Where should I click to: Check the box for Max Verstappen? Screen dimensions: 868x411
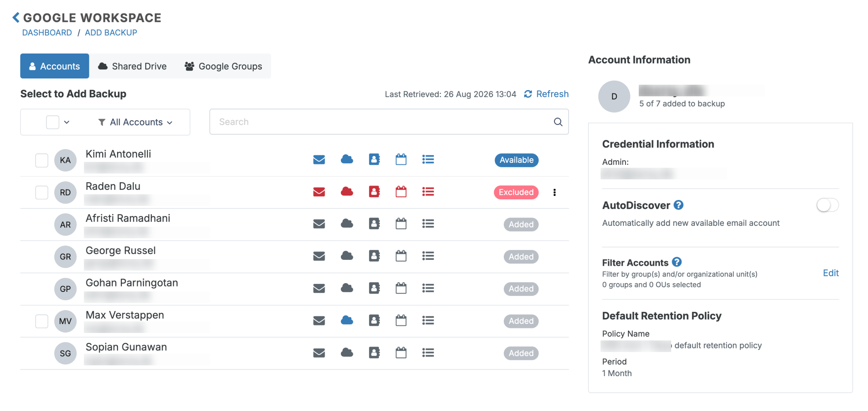pyautogui.click(x=42, y=321)
